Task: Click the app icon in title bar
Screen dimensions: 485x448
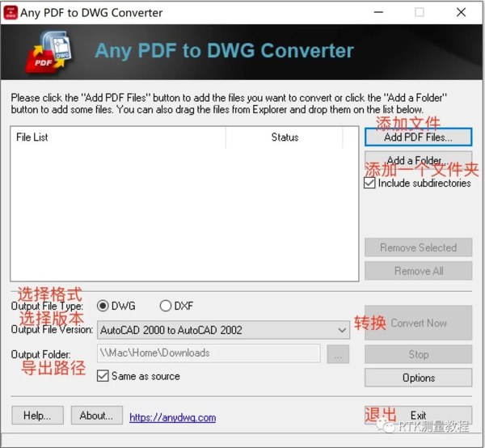Action: [x=11, y=13]
